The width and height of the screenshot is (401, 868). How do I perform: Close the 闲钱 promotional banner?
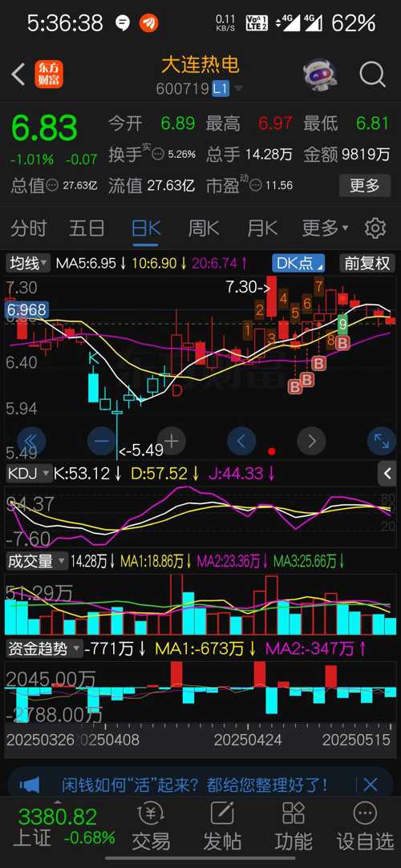point(370,784)
